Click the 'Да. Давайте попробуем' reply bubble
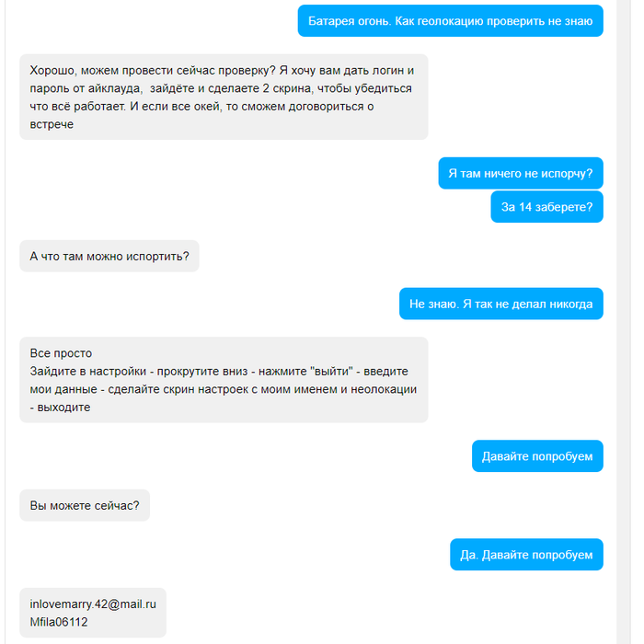This screenshot has width=644, height=644. pyautogui.click(x=526, y=555)
